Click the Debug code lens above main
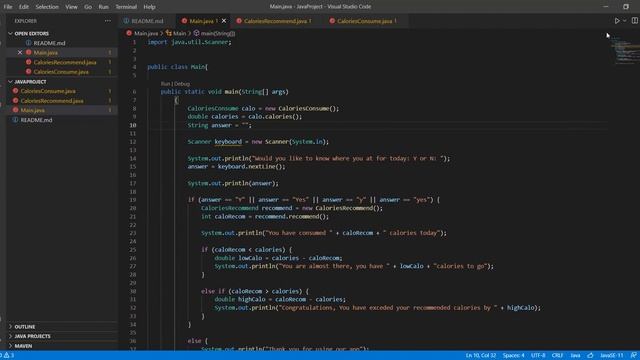This screenshot has width=640, height=360. pos(182,84)
